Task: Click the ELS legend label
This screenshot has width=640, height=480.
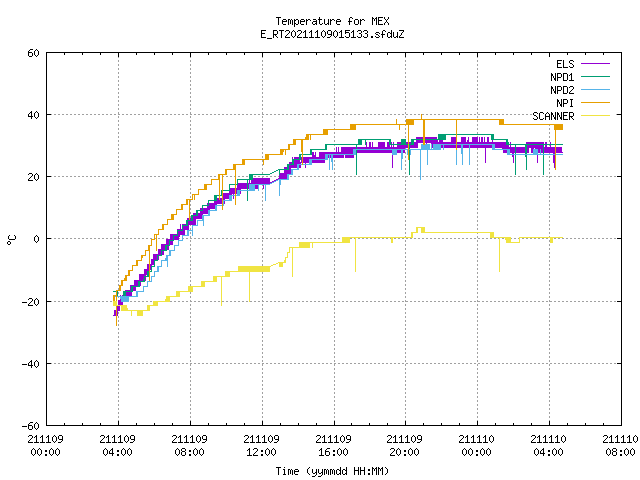Action: coord(565,64)
